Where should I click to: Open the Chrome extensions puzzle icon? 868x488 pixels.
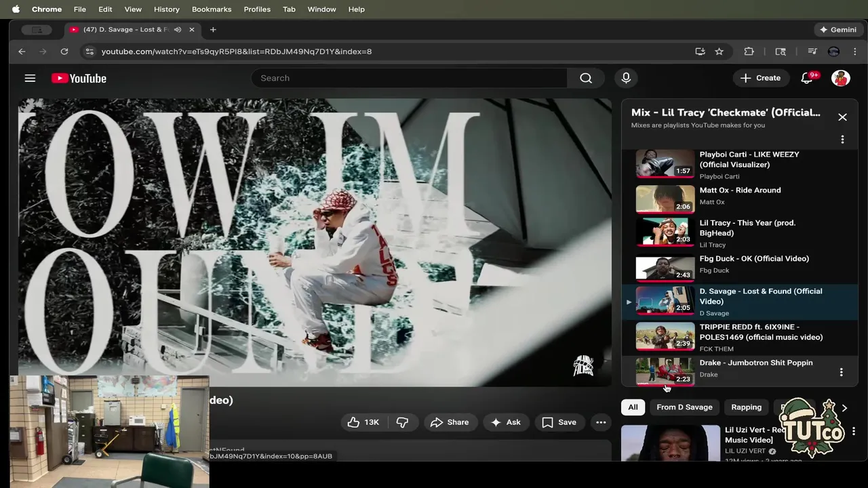point(749,52)
